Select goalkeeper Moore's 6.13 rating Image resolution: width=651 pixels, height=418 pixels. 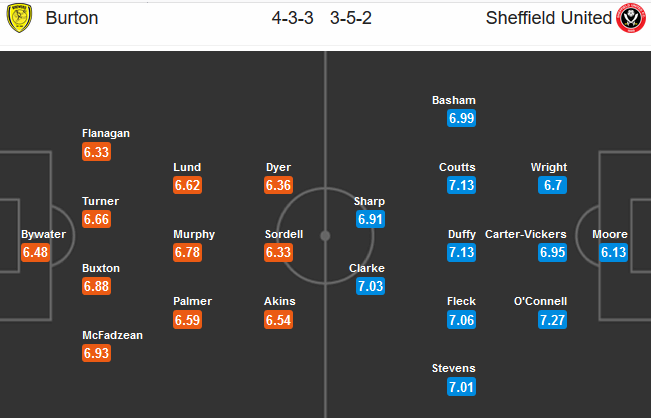pyautogui.click(x=614, y=252)
